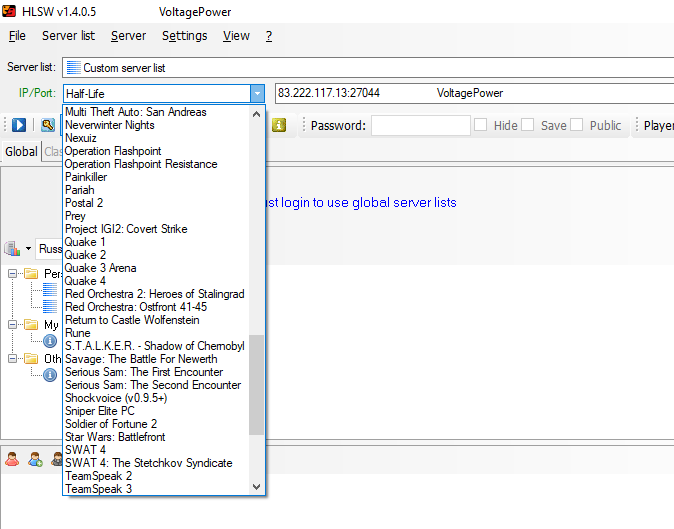
Task: Collapse the Oth folder tree node
Action: [12, 358]
